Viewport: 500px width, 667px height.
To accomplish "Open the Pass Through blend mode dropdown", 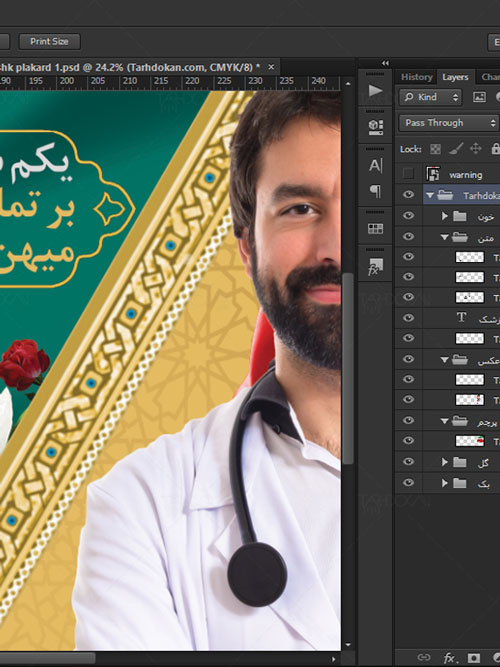I will [x=449, y=123].
